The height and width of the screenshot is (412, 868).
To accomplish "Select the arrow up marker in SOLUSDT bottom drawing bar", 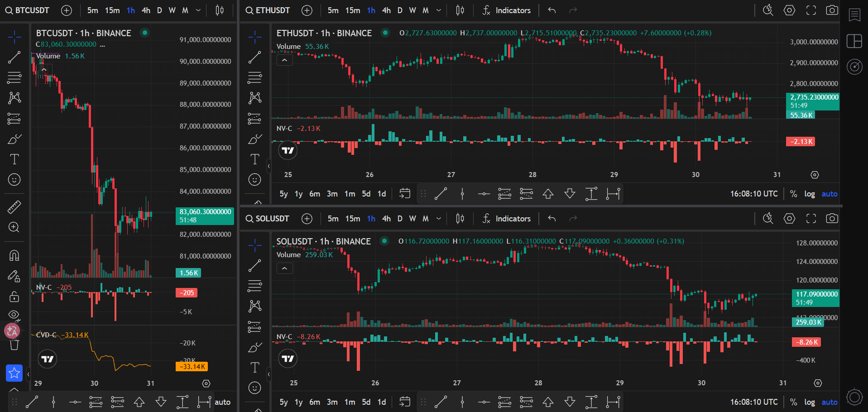I will pos(548,402).
